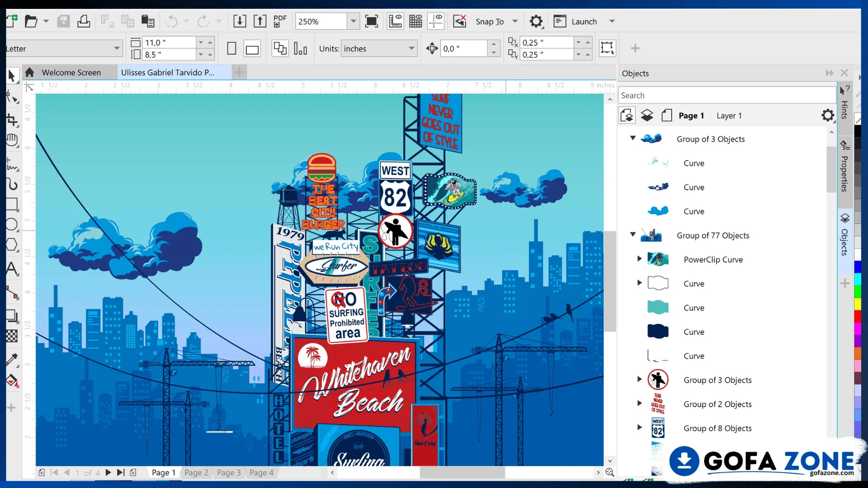Select the Rectangle tool
Image resolution: width=868 pixels, height=488 pixels.
(x=12, y=204)
